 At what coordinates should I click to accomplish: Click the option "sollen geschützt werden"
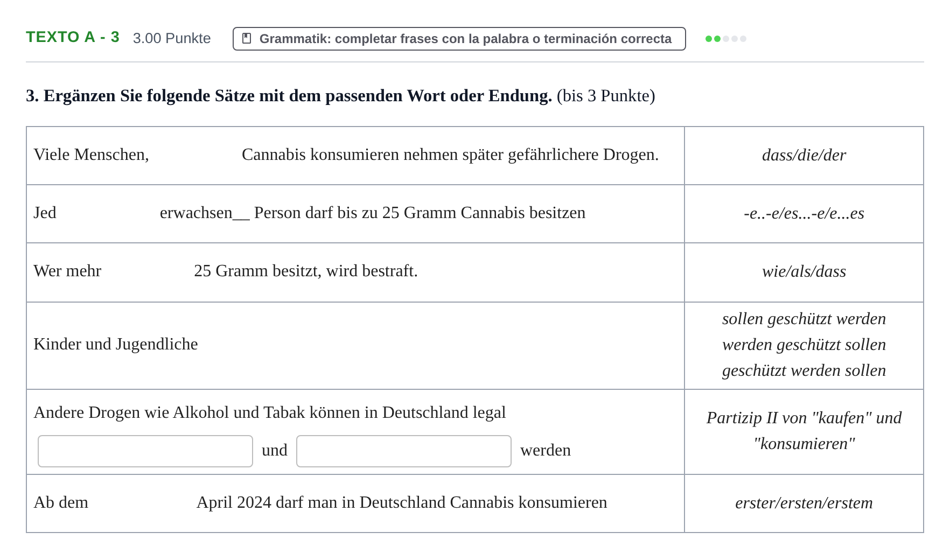pos(804,319)
